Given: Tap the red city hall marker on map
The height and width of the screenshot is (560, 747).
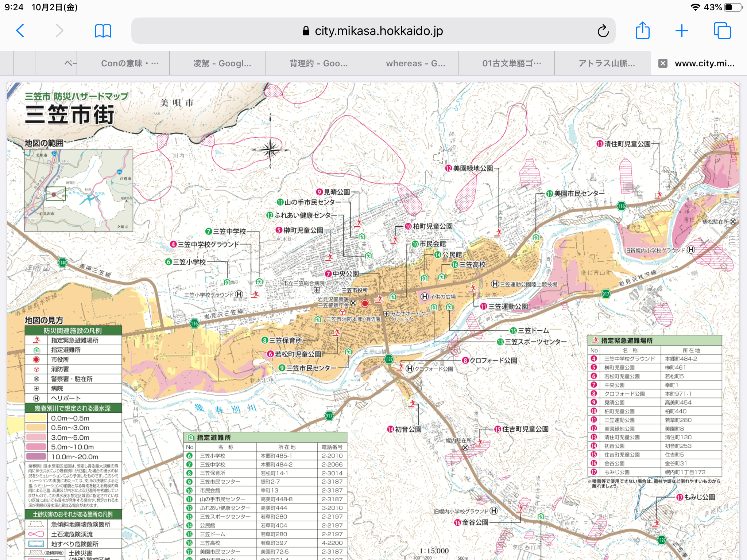Looking at the screenshot, I should coord(365,303).
